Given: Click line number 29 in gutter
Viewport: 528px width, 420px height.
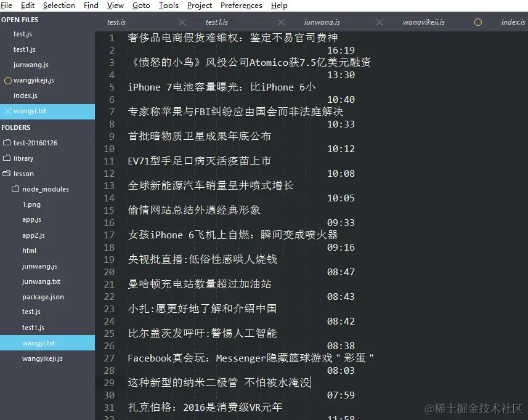Looking at the screenshot, I should pyautogui.click(x=109, y=383).
